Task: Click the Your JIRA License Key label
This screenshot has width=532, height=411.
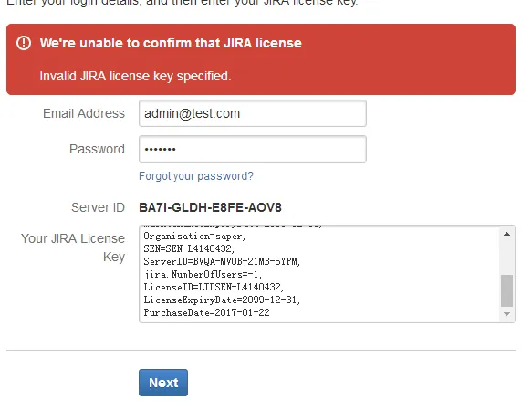Action: (73, 248)
